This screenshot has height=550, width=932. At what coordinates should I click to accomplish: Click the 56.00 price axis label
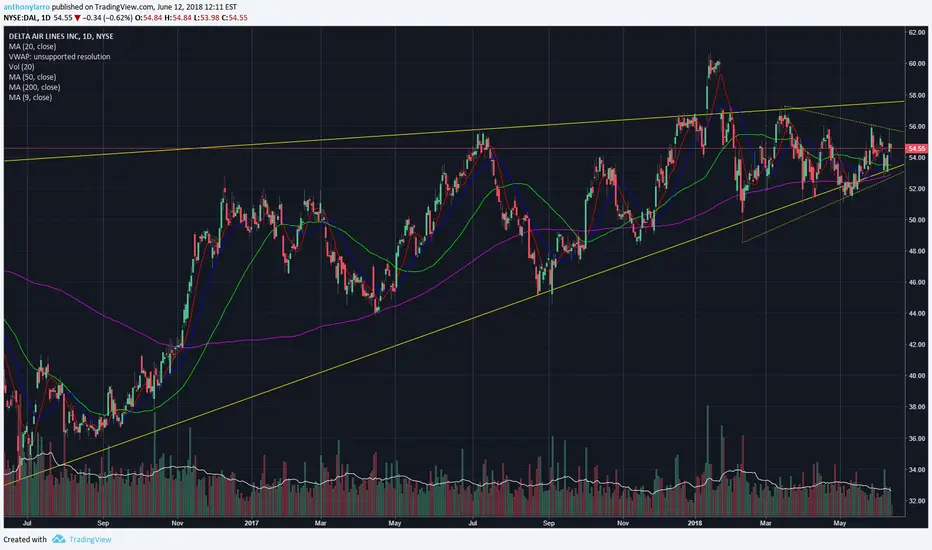coord(917,127)
